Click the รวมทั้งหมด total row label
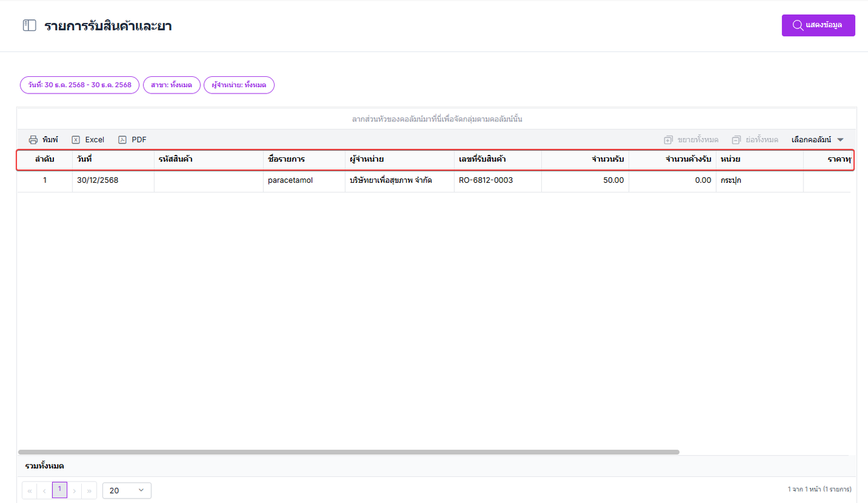Screen dimensions: 868x503 click(x=45, y=466)
